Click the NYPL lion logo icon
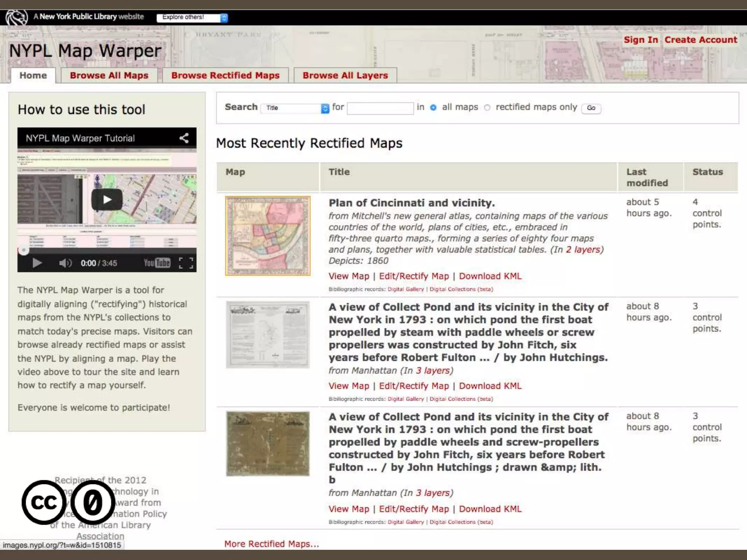This screenshot has width=747, height=560. coord(16,17)
